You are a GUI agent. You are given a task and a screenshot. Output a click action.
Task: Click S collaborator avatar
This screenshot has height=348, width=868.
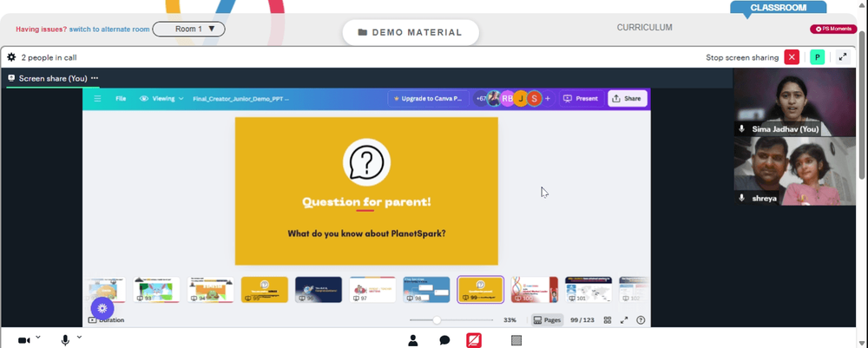(x=534, y=98)
